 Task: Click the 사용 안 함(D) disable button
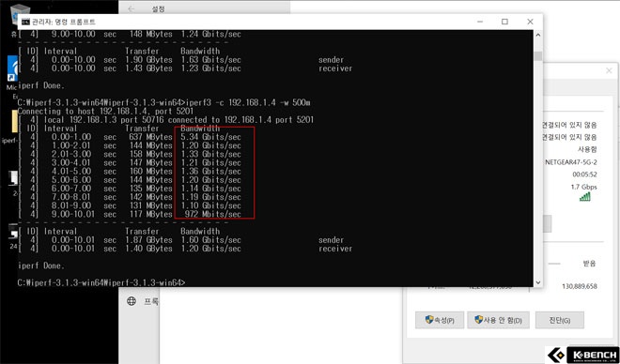pos(498,320)
